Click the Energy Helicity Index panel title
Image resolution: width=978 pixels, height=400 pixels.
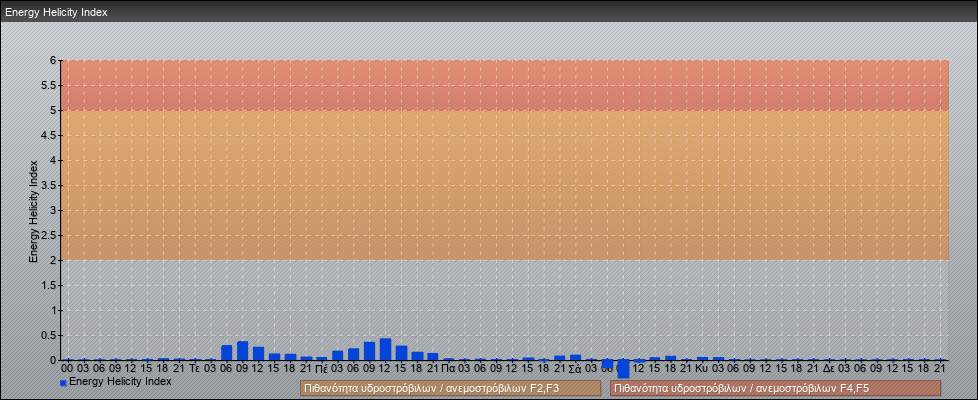pos(56,12)
